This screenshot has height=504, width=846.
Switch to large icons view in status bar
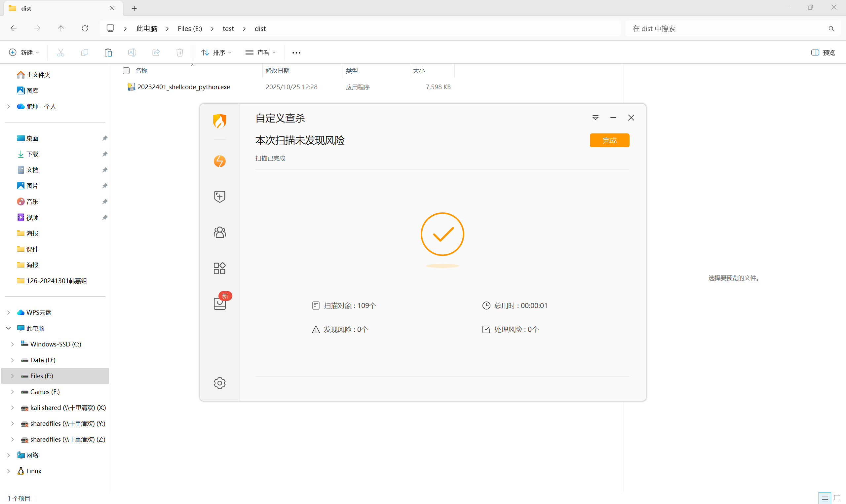[x=837, y=498]
